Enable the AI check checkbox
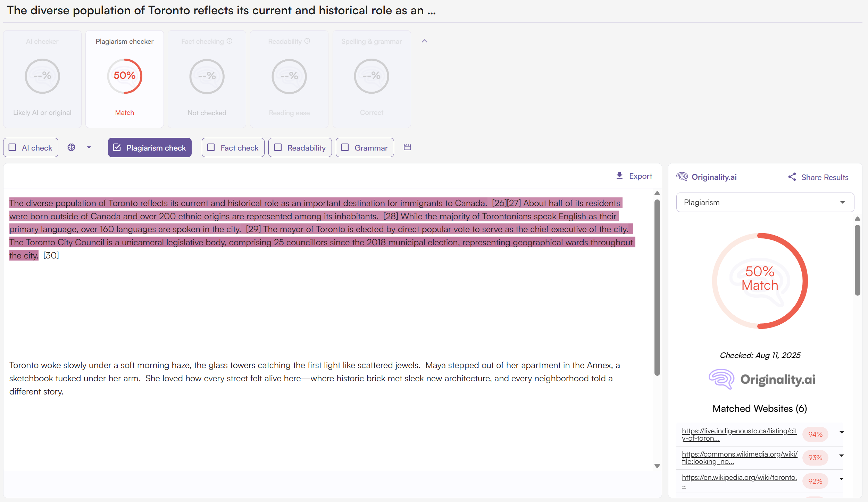 point(12,147)
